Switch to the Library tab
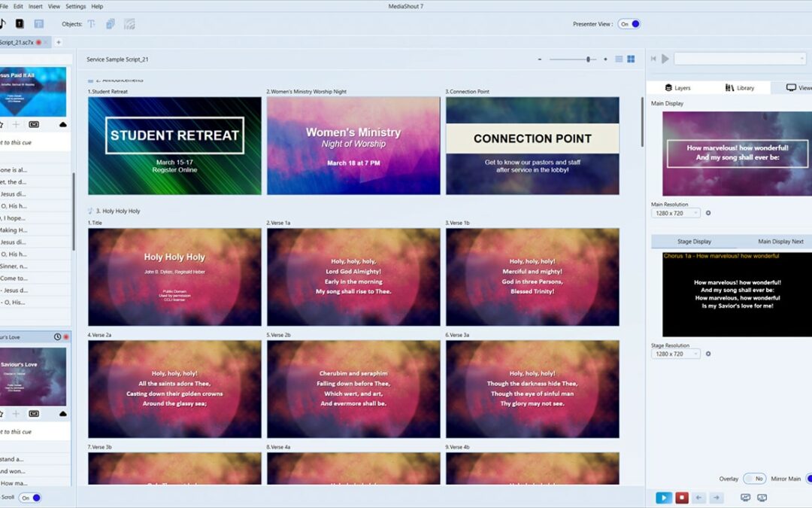This screenshot has width=812, height=508. [740, 87]
